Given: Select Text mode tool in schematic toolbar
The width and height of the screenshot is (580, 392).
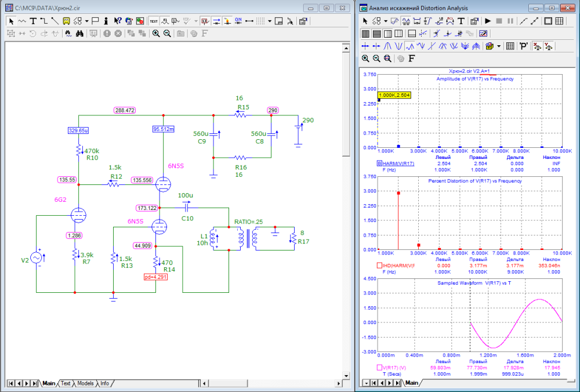Looking at the screenshot, I should (33, 21).
